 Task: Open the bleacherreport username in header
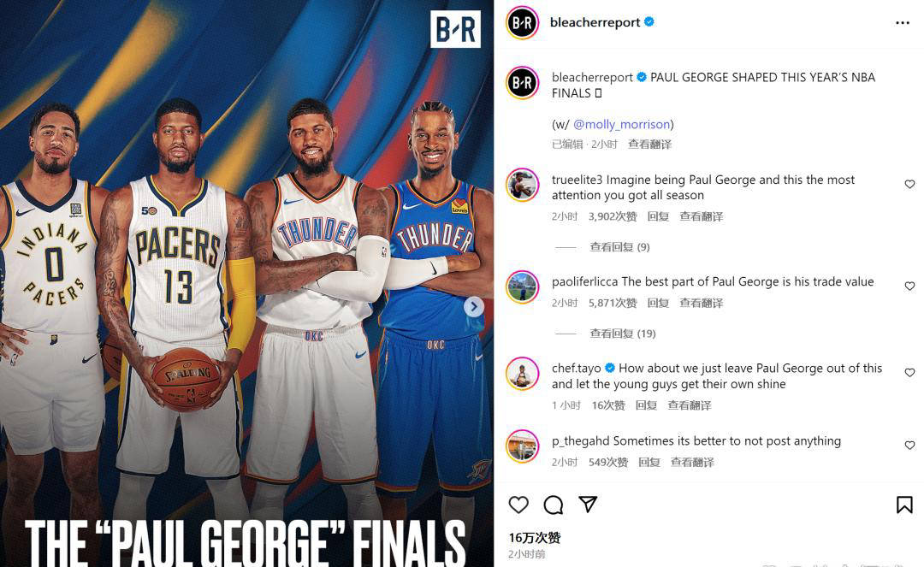pyautogui.click(x=595, y=22)
